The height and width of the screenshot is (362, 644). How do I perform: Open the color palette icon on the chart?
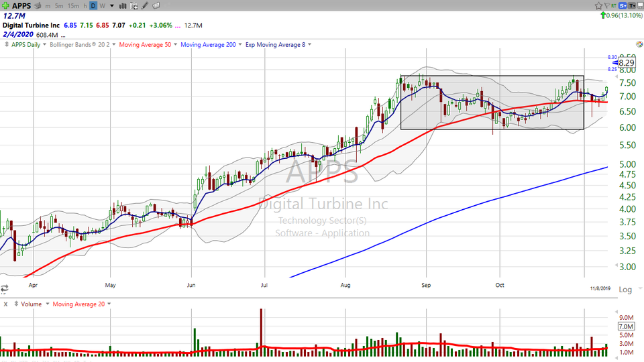click(639, 44)
